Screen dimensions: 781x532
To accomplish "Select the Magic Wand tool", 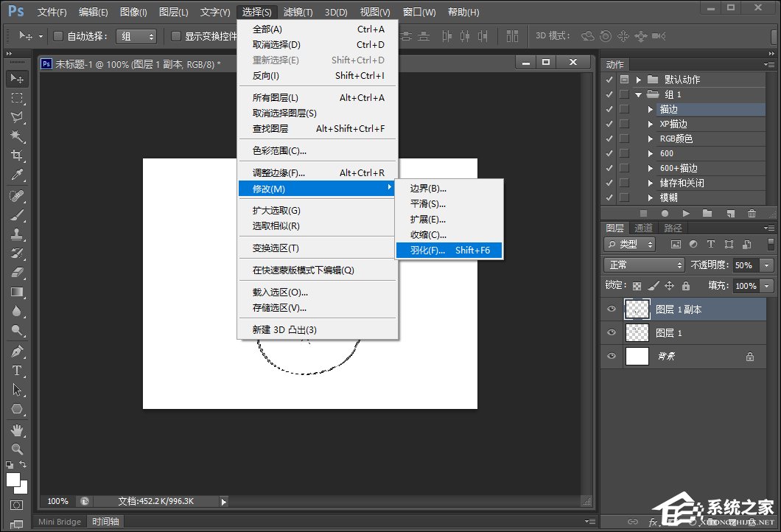I will 17,136.
